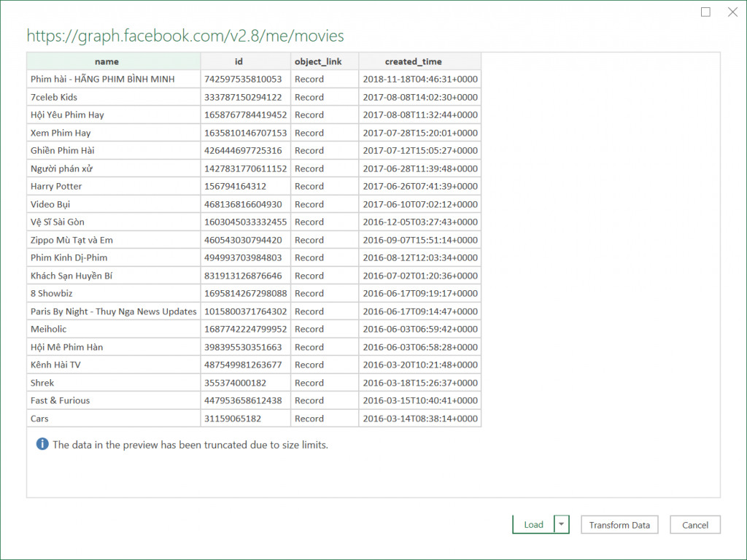Select the Cars name cell
This screenshot has width=747, height=560.
pyautogui.click(x=39, y=419)
